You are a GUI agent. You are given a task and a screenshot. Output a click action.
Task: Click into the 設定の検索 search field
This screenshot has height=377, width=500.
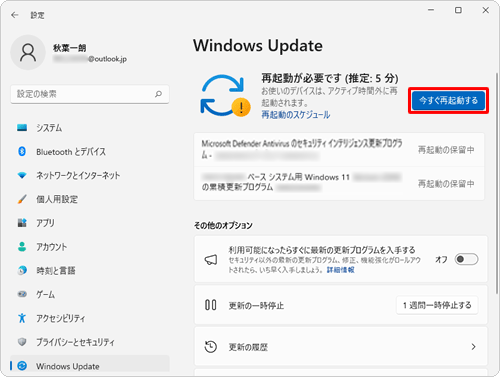click(90, 94)
